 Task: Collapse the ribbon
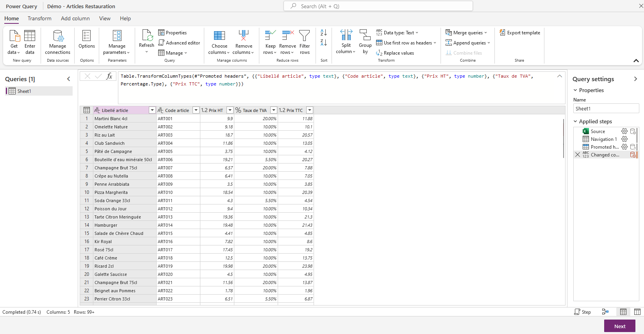click(x=636, y=60)
